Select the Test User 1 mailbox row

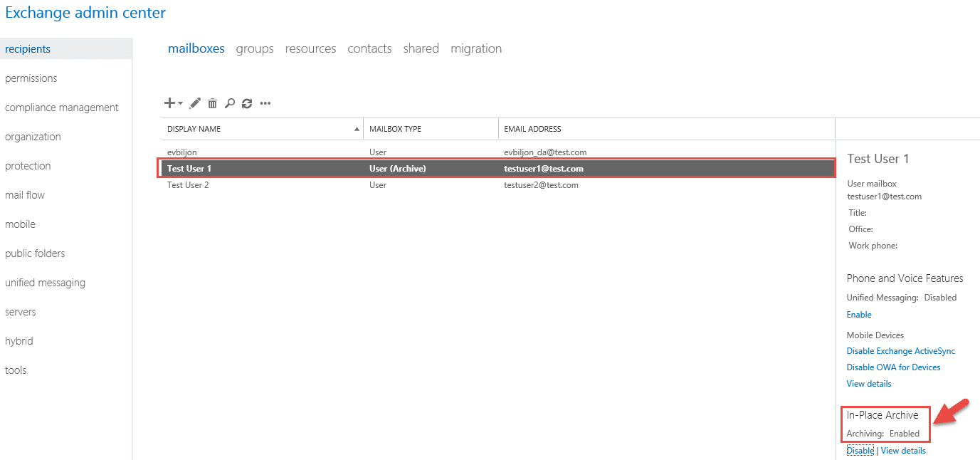tap(497, 169)
